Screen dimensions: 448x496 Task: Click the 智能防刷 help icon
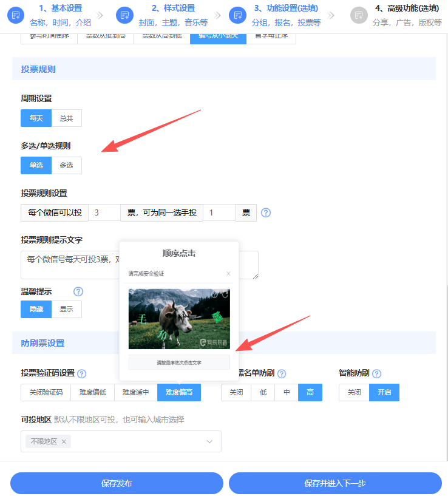click(x=376, y=374)
